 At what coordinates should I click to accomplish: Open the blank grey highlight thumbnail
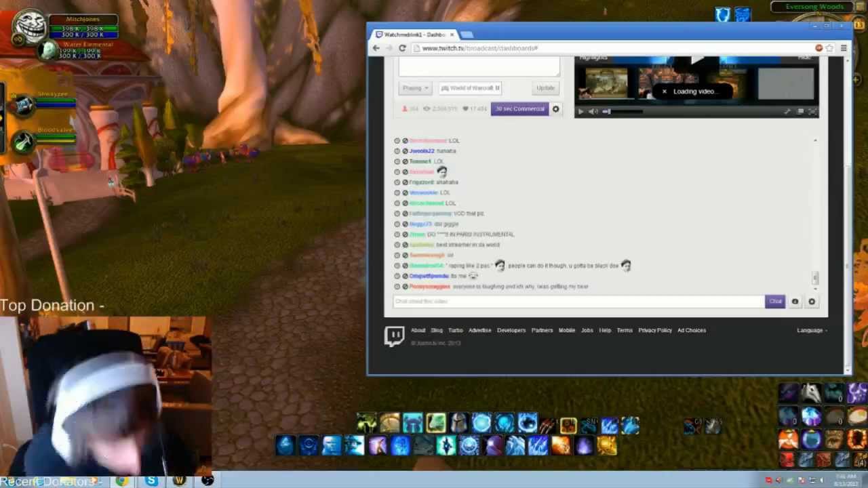[786, 83]
